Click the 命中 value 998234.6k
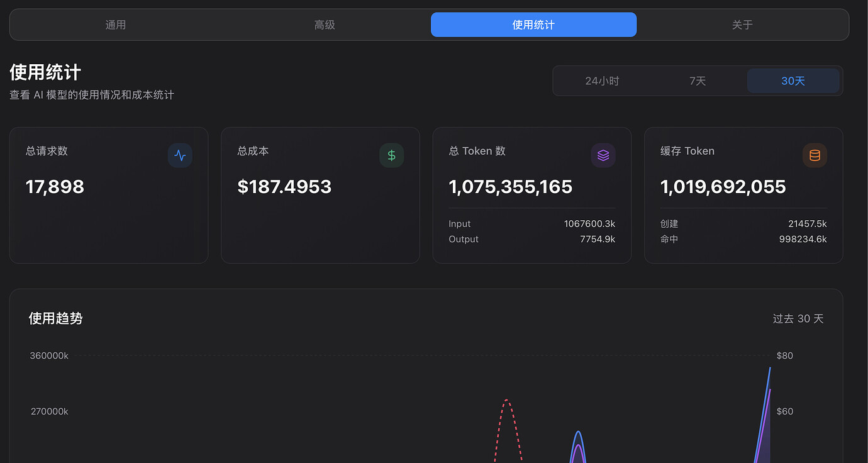This screenshot has height=463, width=868. (803, 239)
